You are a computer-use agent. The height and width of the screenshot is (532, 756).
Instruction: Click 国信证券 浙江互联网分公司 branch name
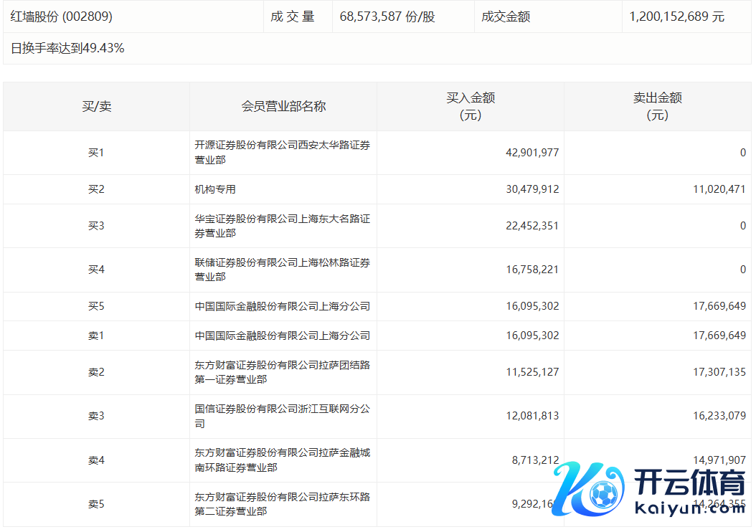point(282,416)
